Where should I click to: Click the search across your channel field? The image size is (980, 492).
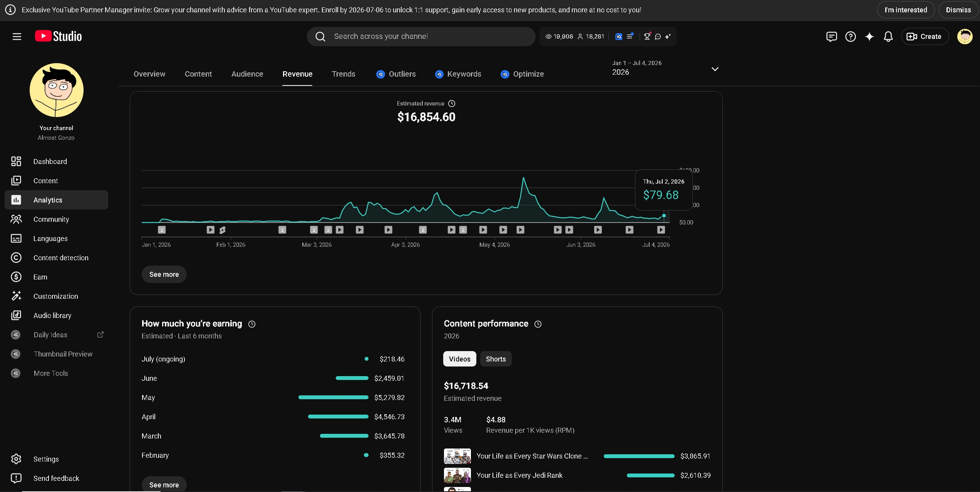click(421, 37)
